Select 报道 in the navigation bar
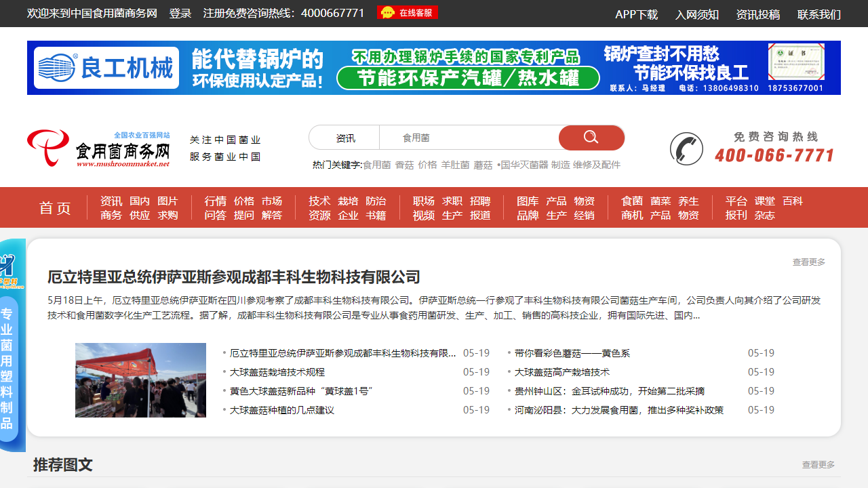The height and width of the screenshot is (488, 868). [480, 216]
